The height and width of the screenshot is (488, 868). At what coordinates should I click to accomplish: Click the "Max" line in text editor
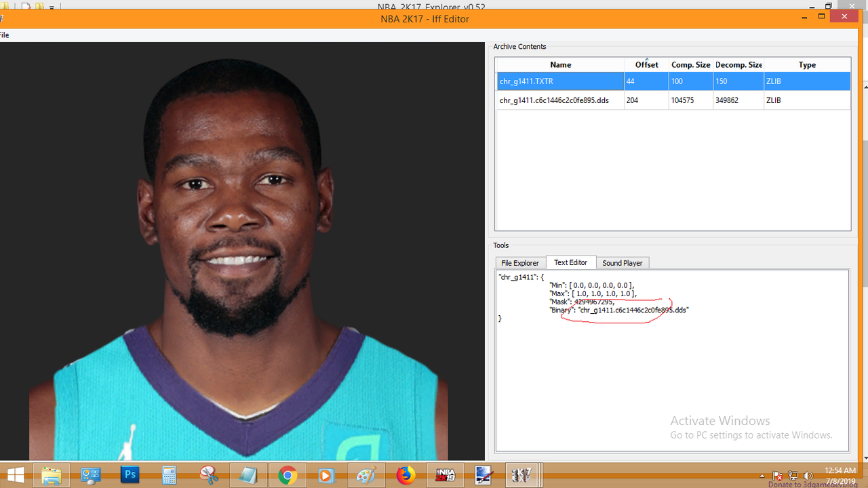point(593,293)
